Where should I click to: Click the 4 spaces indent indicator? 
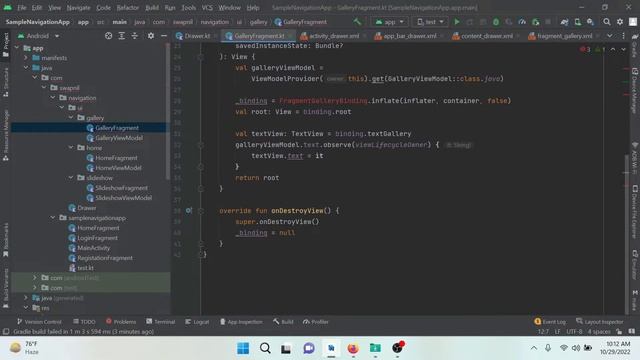coord(599,331)
